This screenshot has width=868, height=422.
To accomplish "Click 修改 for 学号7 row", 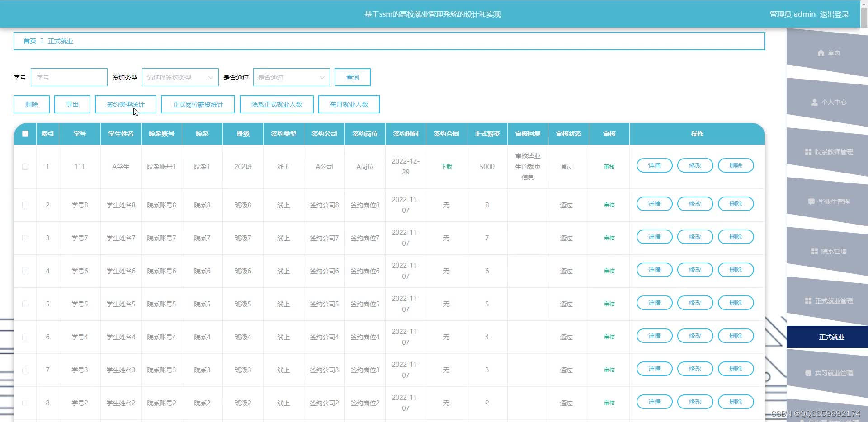I will point(695,237).
